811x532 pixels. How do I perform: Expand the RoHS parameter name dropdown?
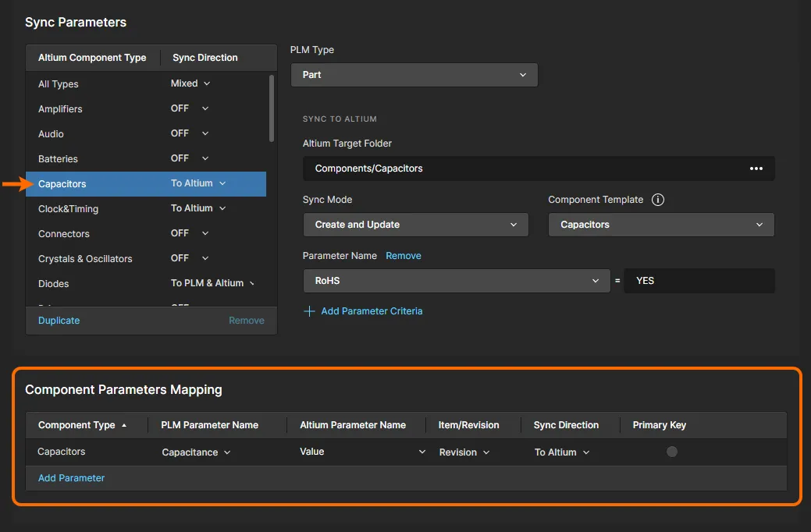[x=456, y=281]
